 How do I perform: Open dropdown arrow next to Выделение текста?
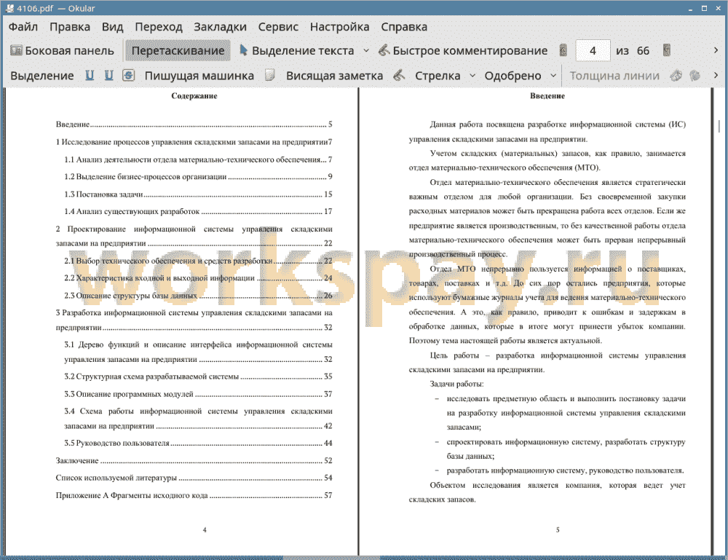click(366, 51)
